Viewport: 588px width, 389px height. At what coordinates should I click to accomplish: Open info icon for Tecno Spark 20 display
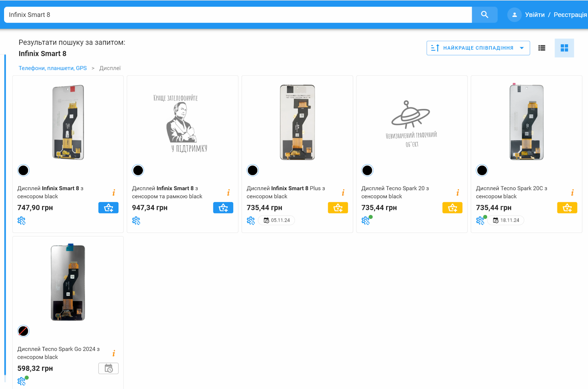tap(458, 193)
